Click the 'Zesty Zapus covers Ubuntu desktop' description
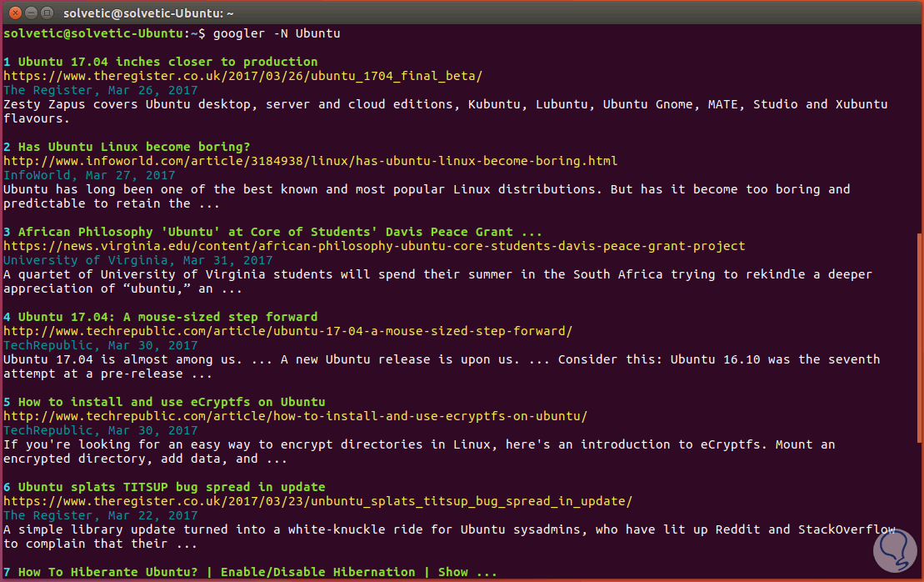Screen dimensions: 924x582 click(446, 112)
